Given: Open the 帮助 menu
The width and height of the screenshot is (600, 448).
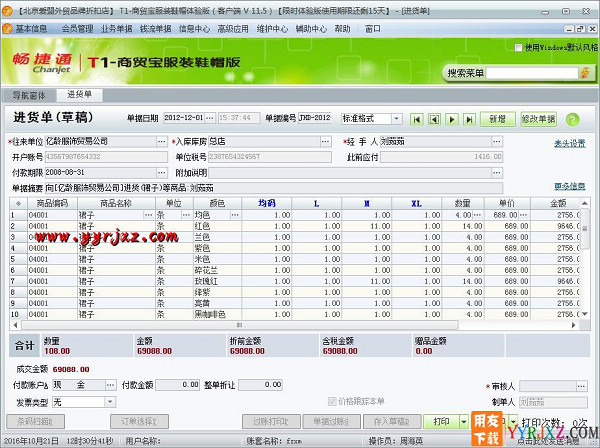Looking at the screenshot, I should click(342, 29).
